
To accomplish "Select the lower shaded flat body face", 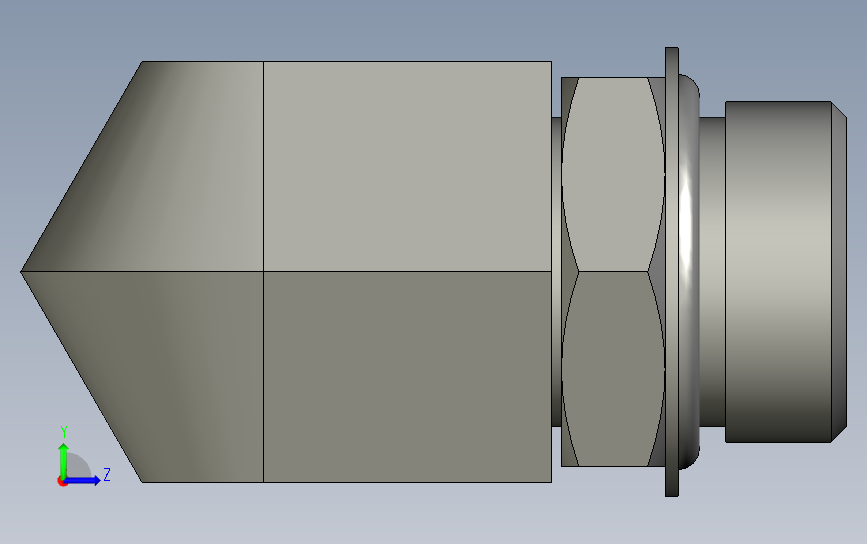I will tap(408, 376).
